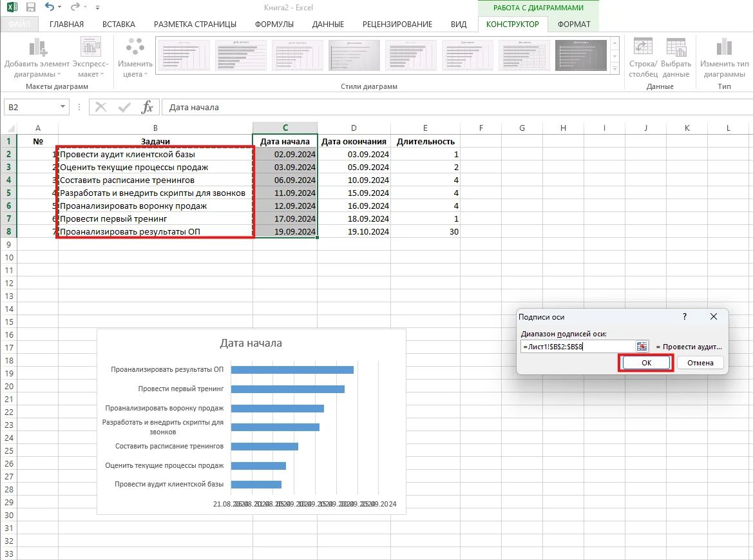The width and height of the screenshot is (753, 560).
Task: Click the fx insert function icon
Action: 147,106
